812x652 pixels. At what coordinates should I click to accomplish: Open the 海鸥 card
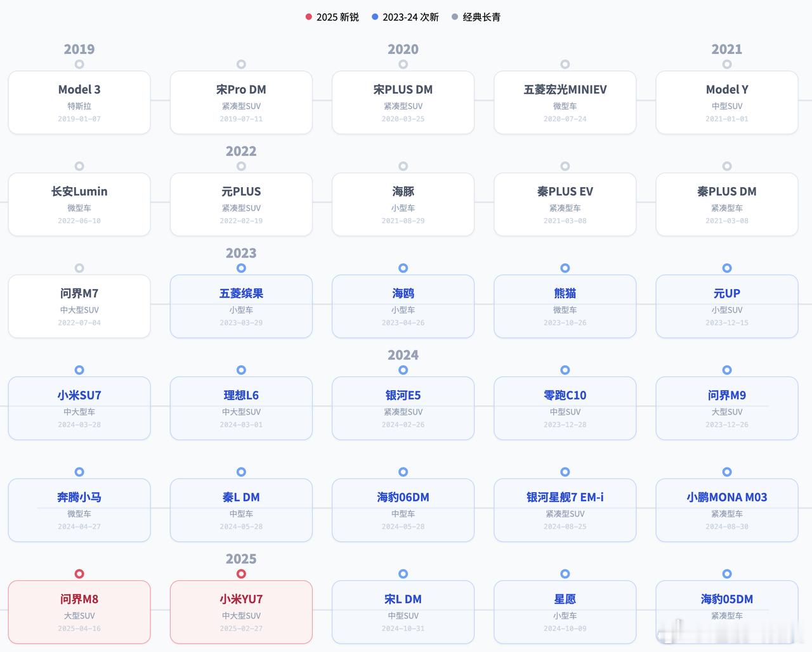[403, 306]
